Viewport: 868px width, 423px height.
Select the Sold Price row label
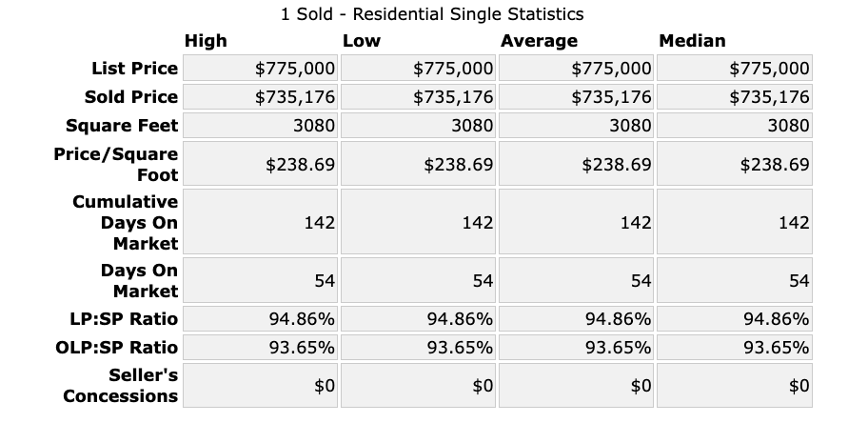coord(130,97)
